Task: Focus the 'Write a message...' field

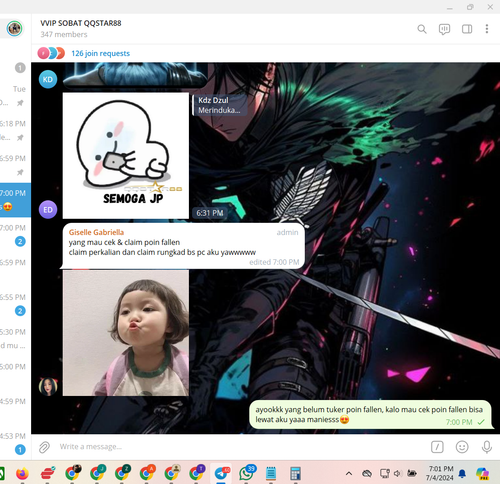Action: pos(240,447)
